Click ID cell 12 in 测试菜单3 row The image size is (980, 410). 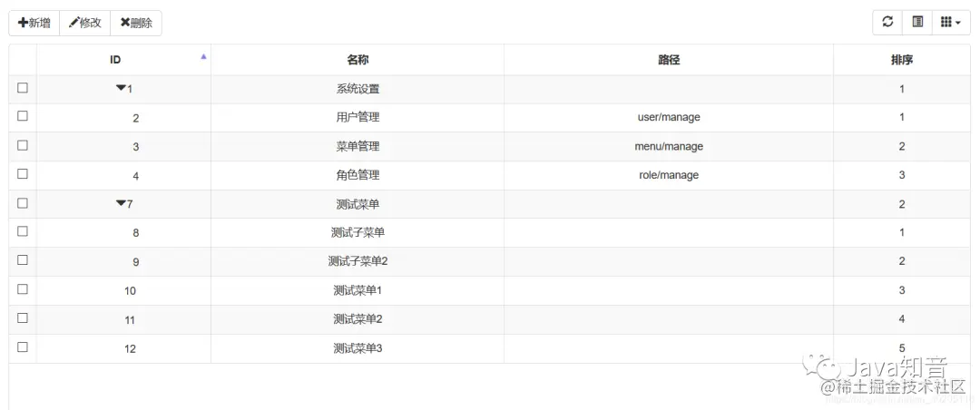point(123,348)
